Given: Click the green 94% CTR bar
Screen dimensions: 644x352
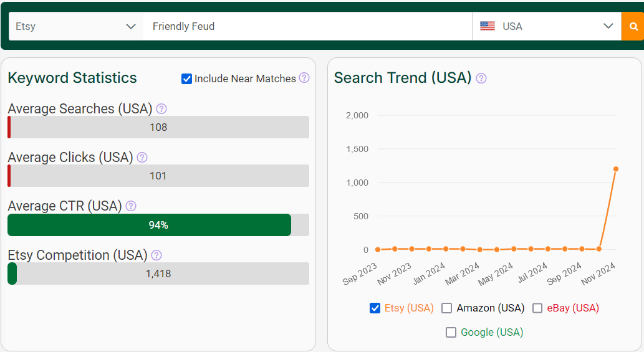Looking at the screenshot, I should [150, 225].
